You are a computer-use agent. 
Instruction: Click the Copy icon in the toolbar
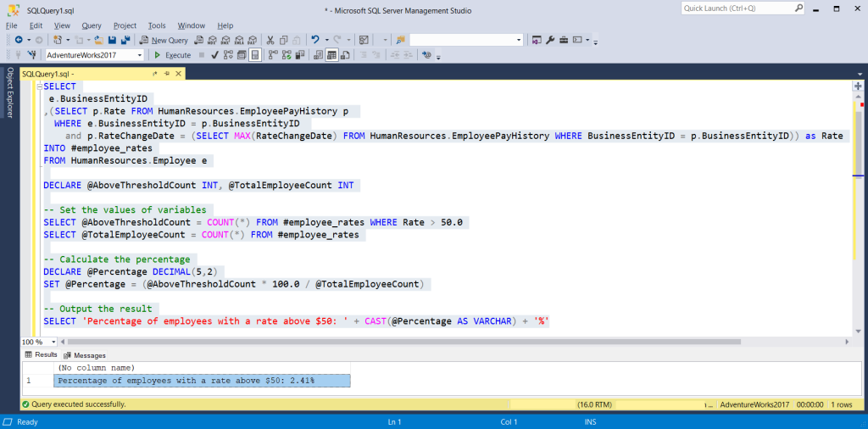pos(283,40)
